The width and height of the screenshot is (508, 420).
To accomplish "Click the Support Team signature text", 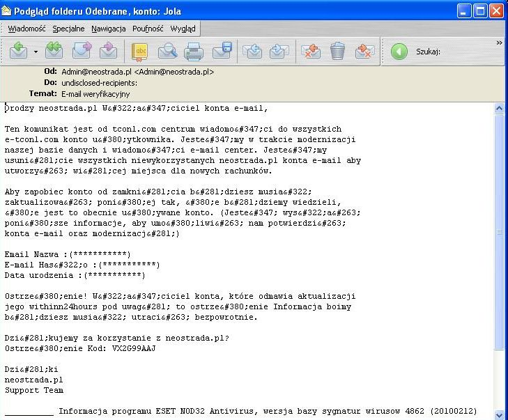I will 34,390.
